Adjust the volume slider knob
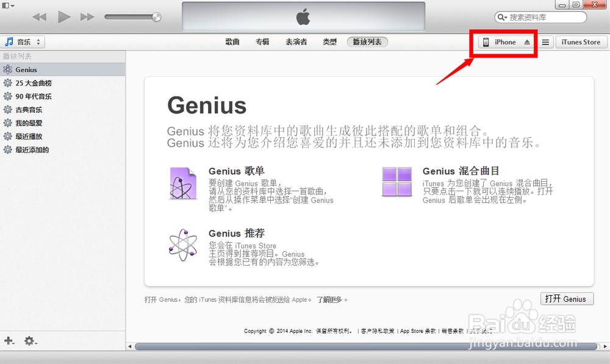This screenshot has width=610, height=364. pyautogui.click(x=156, y=16)
